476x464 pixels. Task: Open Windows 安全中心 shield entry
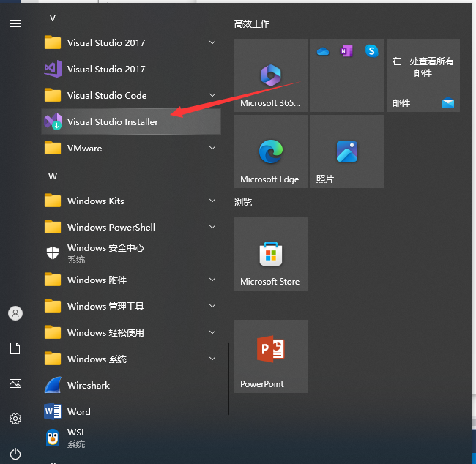[105, 253]
